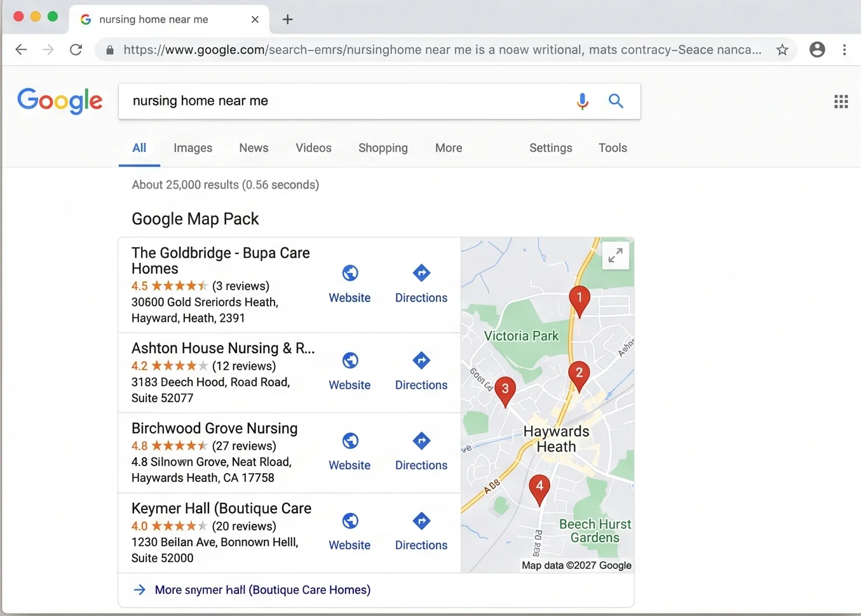Click the globe icon for Birchwood Grove Nursing

coord(350,441)
